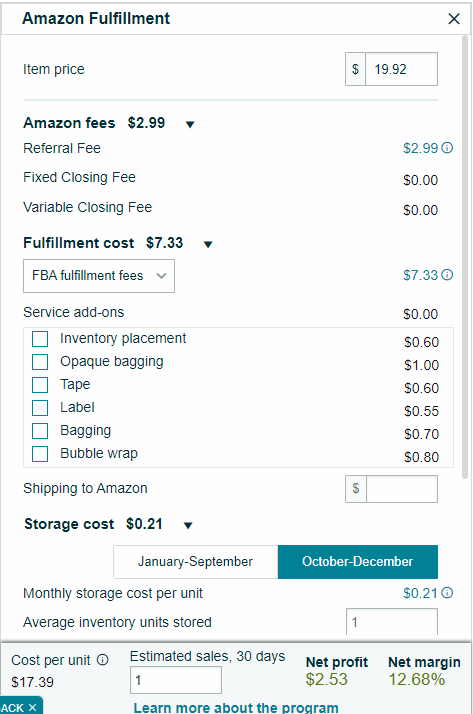Viewport: 473px width, 714px height.
Task: Click the monthly storage cost info icon
Action: point(448,592)
